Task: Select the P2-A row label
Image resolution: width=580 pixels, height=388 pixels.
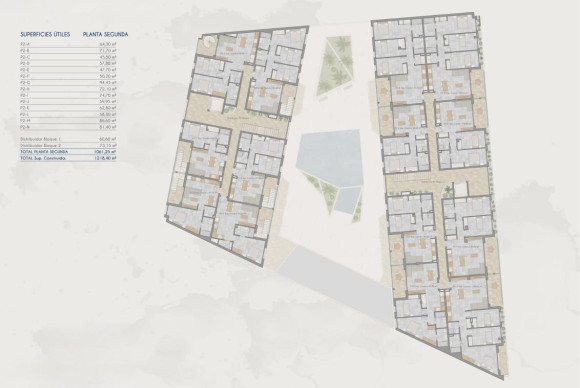Action: pyautogui.click(x=25, y=44)
